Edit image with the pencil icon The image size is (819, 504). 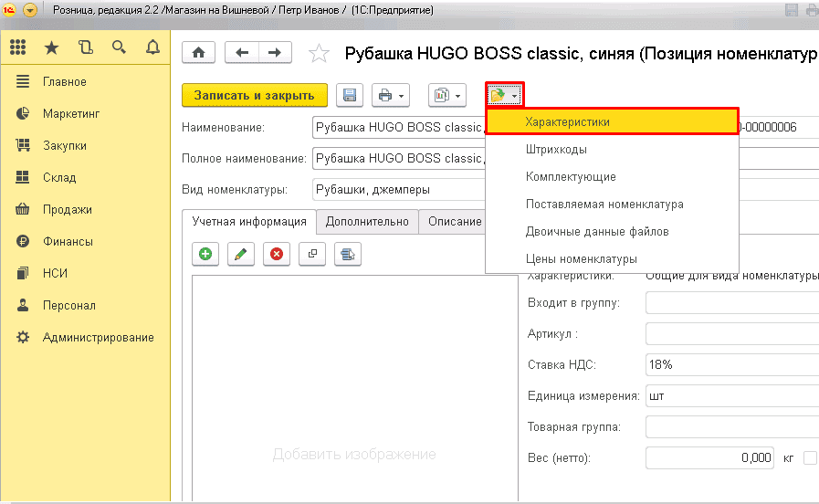[241, 255]
